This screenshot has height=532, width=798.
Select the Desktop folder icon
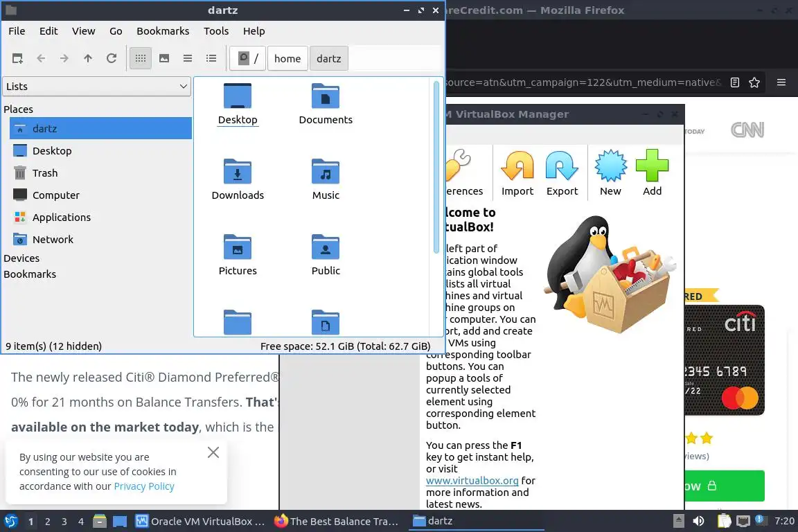(x=238, y=104)
